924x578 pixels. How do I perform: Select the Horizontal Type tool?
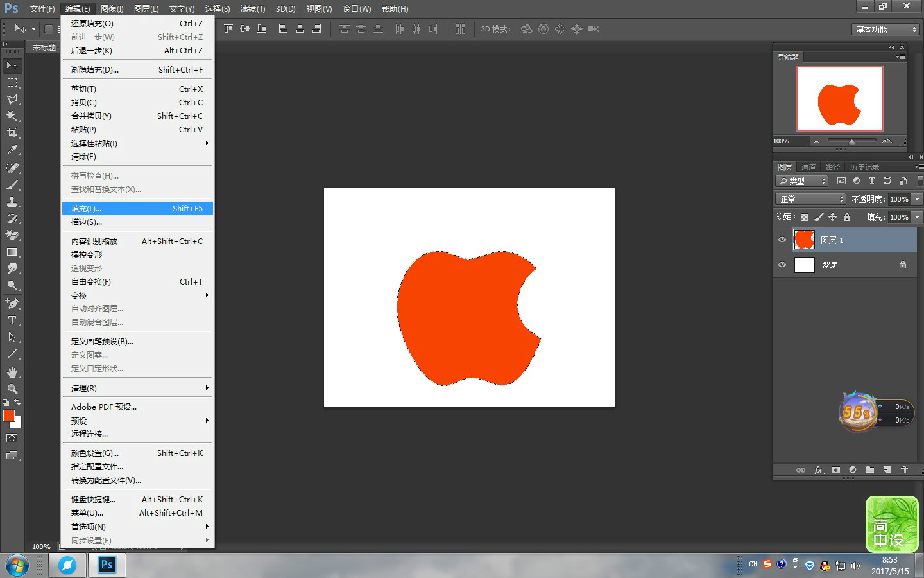coord(12,320)
